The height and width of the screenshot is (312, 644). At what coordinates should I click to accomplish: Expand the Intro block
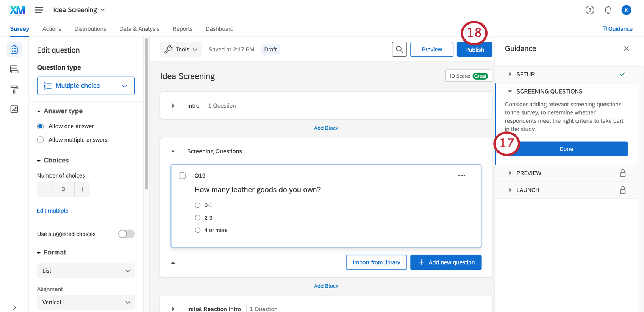(173, 106)
